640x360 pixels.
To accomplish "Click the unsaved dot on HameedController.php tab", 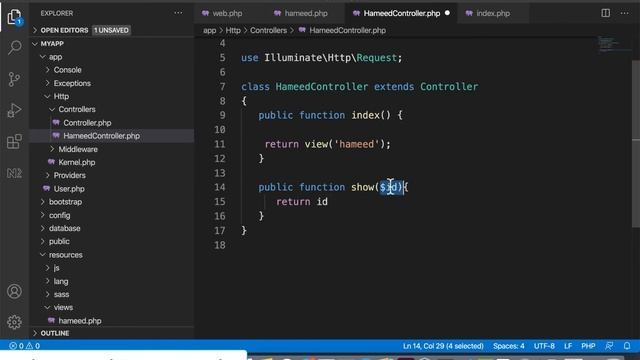I will (447, 13).
